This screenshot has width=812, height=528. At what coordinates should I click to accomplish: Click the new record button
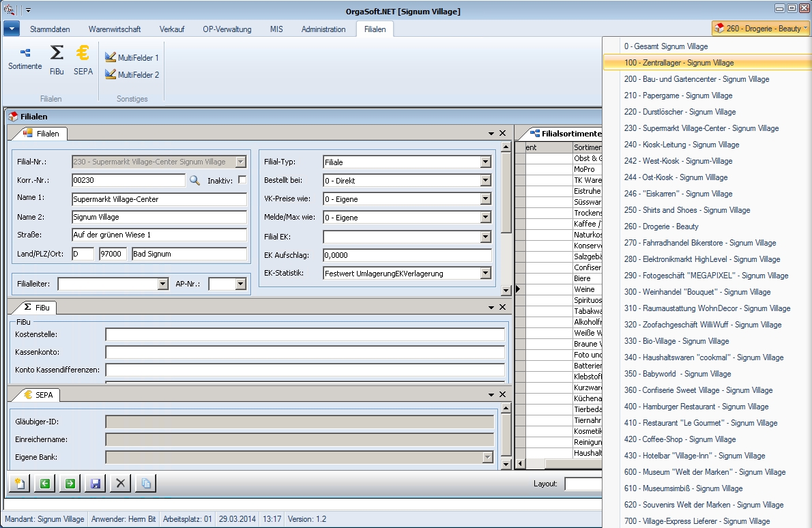tap(19, 484)
